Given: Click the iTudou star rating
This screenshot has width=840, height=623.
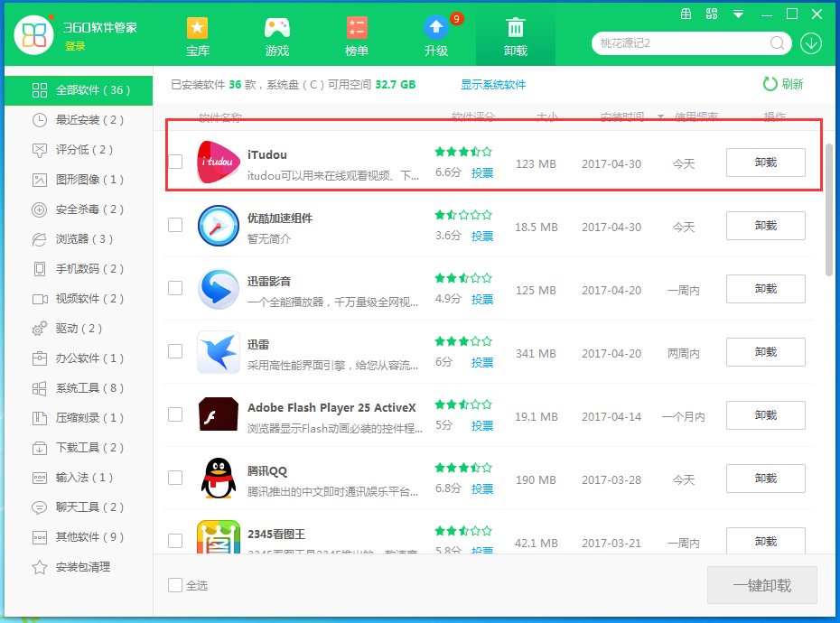Looking at the screenshot, I should [463, 152].
